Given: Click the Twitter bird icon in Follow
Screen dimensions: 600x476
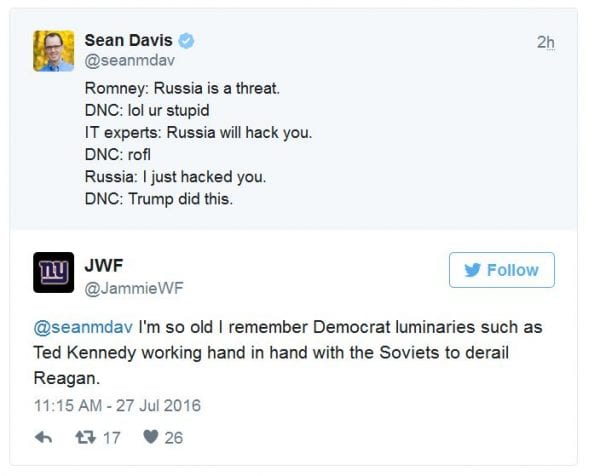Looking at the screenshot, I should [x=473, y=270].
